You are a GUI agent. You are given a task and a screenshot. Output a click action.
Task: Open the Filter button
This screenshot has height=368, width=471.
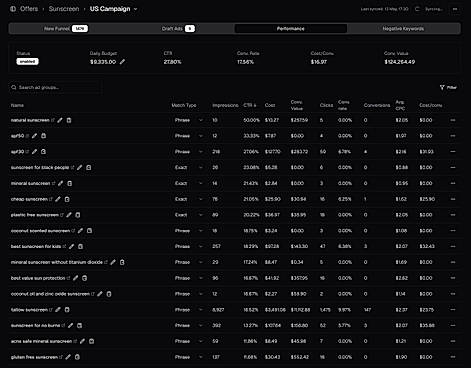click(448, 87)
